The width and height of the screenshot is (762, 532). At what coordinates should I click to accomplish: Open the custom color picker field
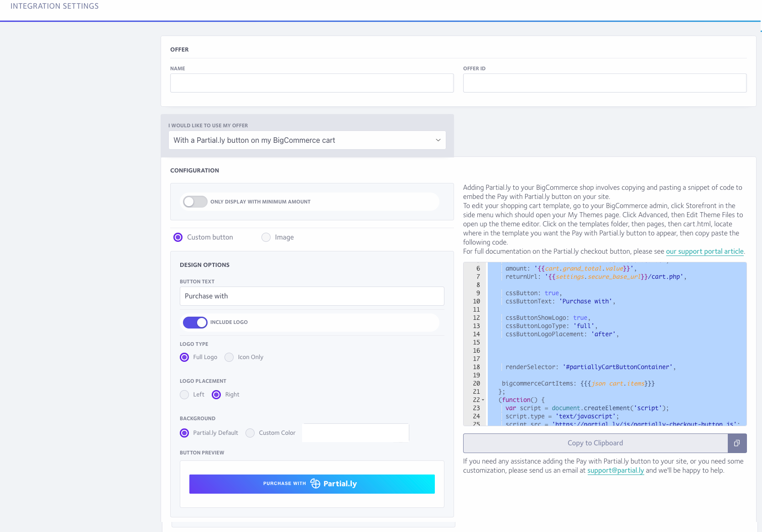tap(355, 433)
